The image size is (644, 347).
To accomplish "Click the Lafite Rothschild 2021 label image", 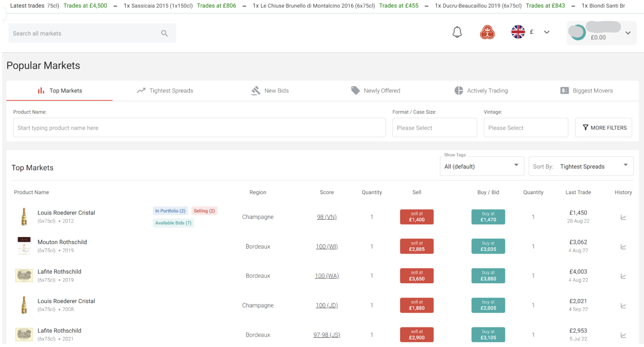I will pos(24,334).
